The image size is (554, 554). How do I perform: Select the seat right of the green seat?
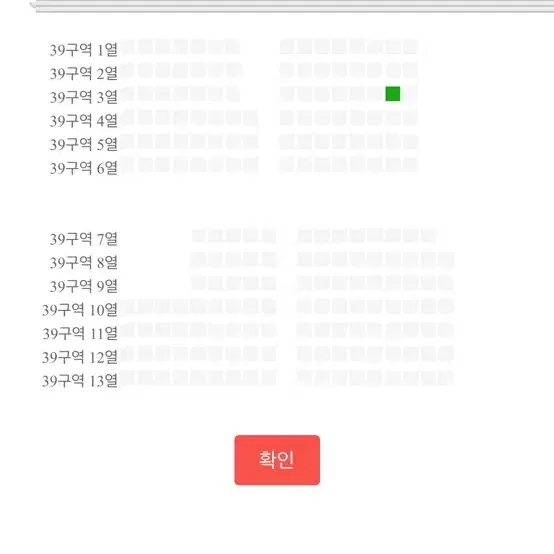coord(410,94)
